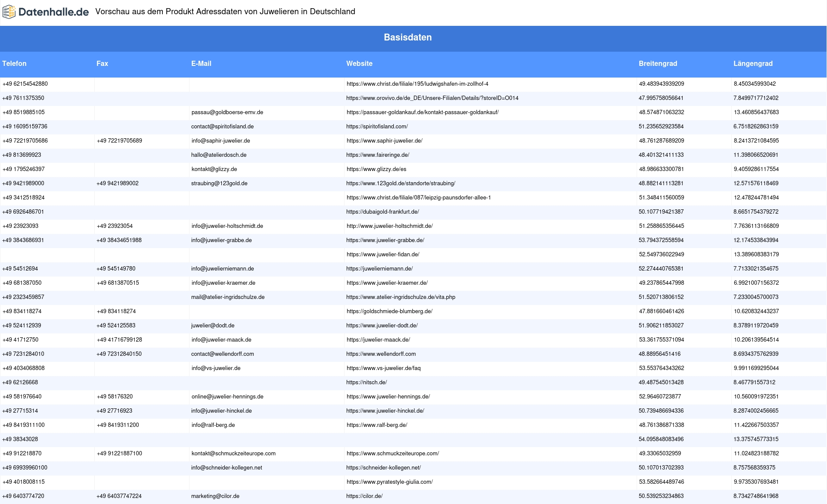Click the atelier-ingridschulze.de vita.php URL
Viewport: 827px width, 504px height.
(x=401, y=297)
